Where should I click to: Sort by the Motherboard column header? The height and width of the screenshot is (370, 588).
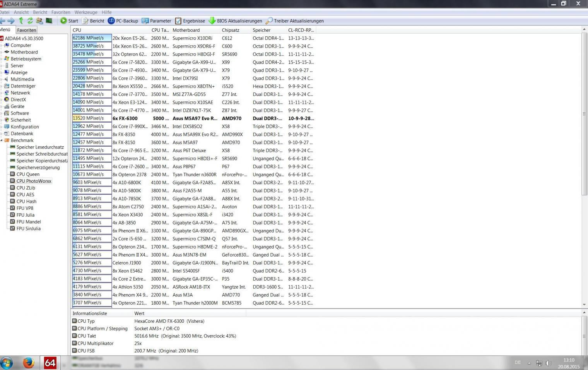click(195, 30)
